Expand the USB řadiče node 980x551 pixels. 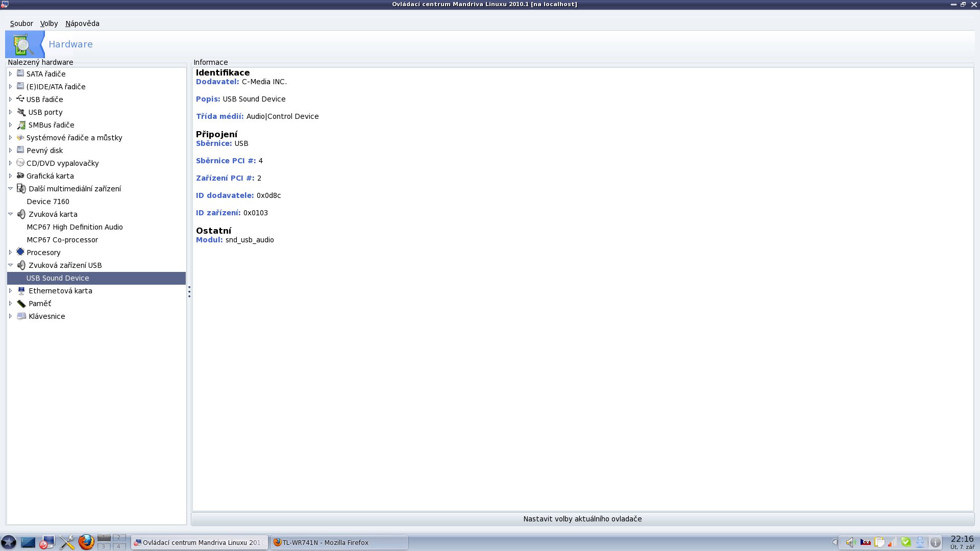tap(10, 99)
